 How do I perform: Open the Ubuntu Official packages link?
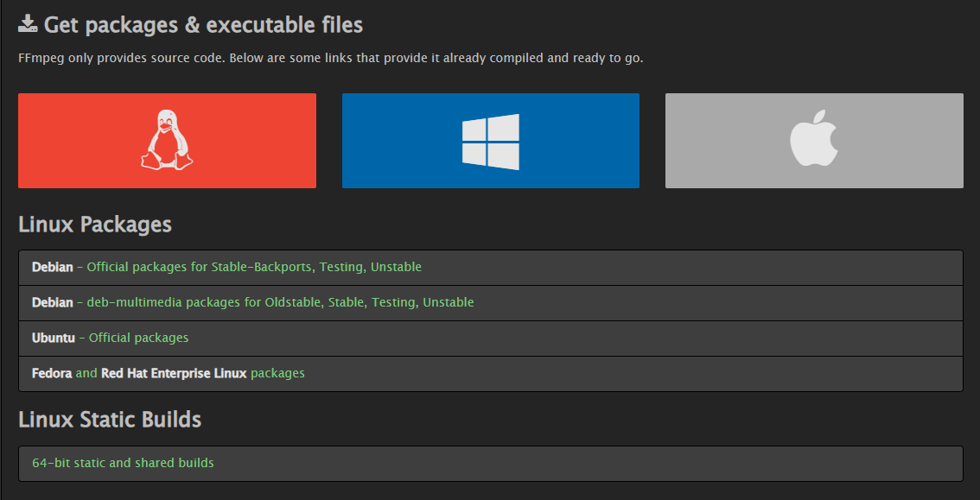(x=138, y=338)
